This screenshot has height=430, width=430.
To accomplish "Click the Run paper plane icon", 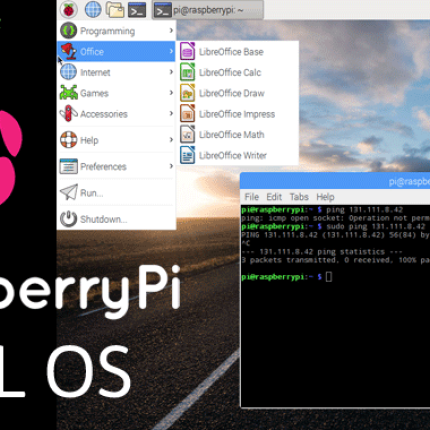I will (68, 192).
